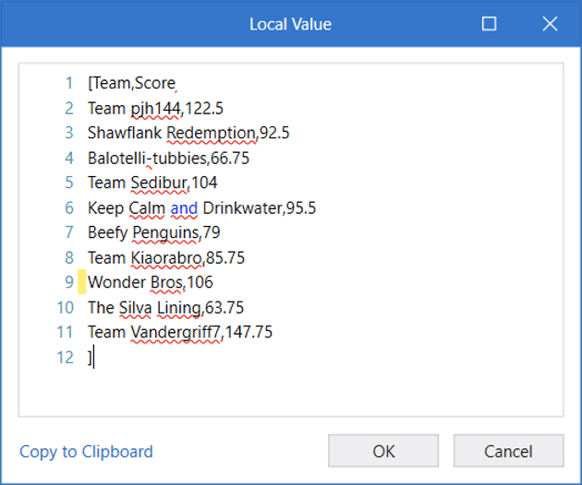Click the Cancel button
Viewport: 582px width, 485px height.
tap(509, 451)
